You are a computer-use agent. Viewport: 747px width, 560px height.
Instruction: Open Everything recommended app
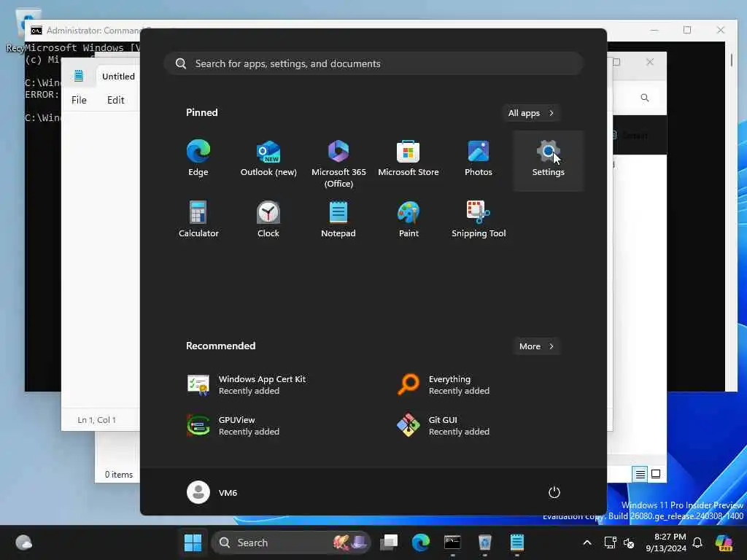[x=444, y=385]
